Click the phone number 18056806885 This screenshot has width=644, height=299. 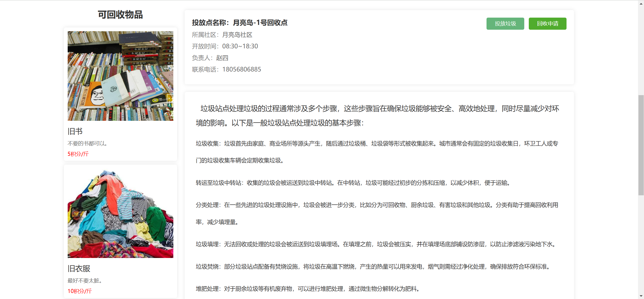pos(242,69)
